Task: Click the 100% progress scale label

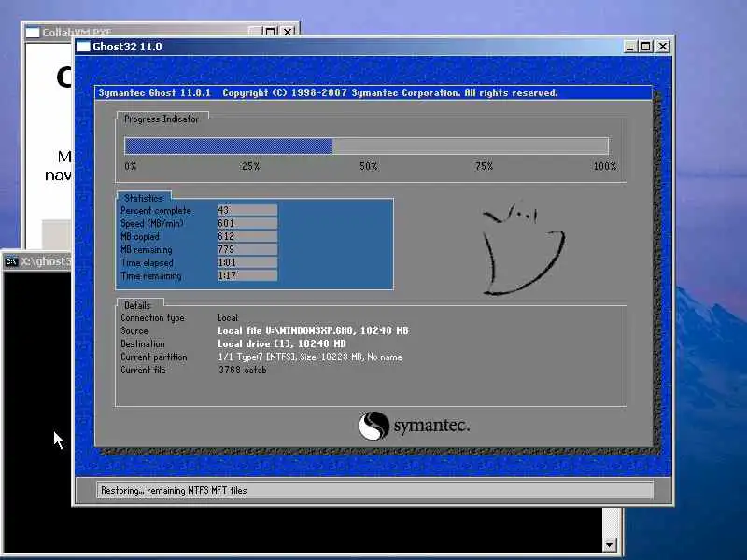Action: click(604, 166)
